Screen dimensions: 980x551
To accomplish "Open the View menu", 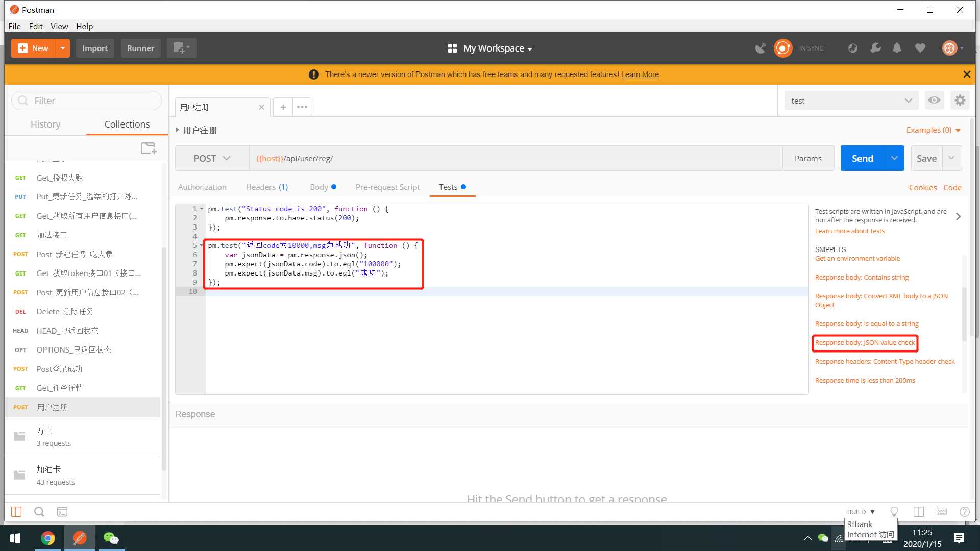I will [59, 26].
